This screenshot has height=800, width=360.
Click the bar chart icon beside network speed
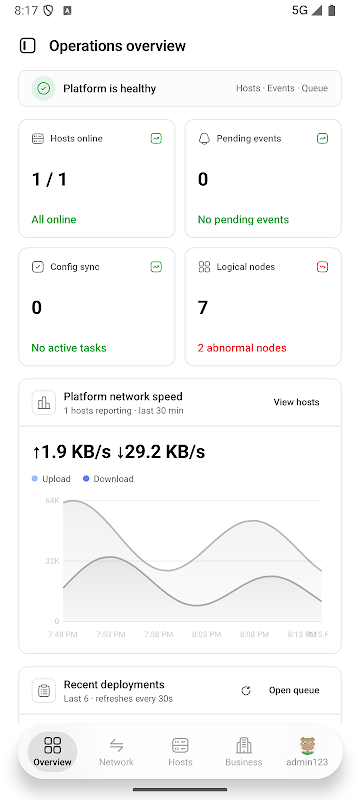44,403
